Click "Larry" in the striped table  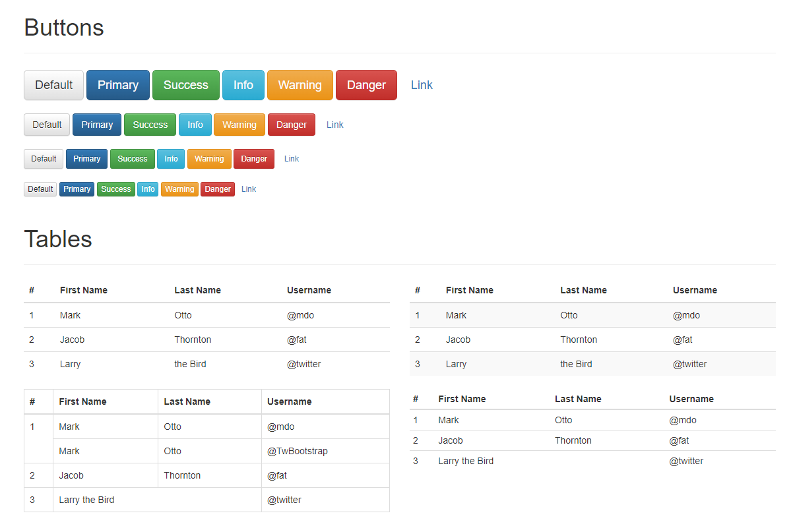tap(457, 364)
